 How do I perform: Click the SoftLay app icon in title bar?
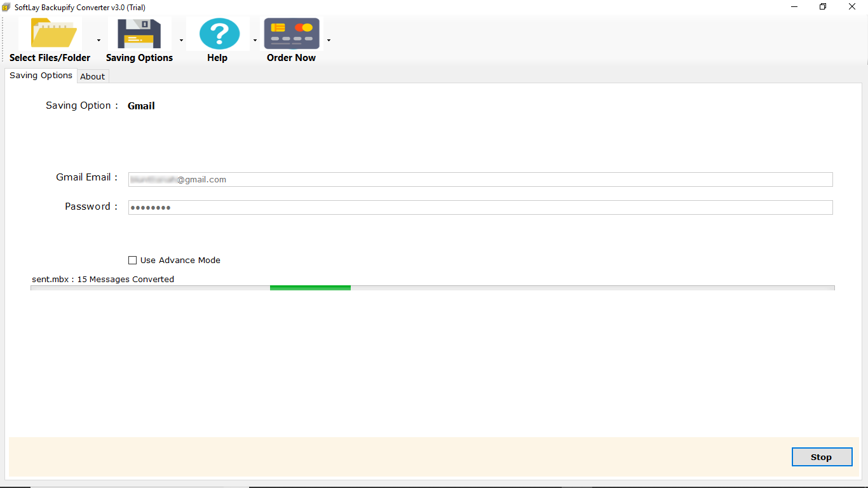tap(6, 7)
